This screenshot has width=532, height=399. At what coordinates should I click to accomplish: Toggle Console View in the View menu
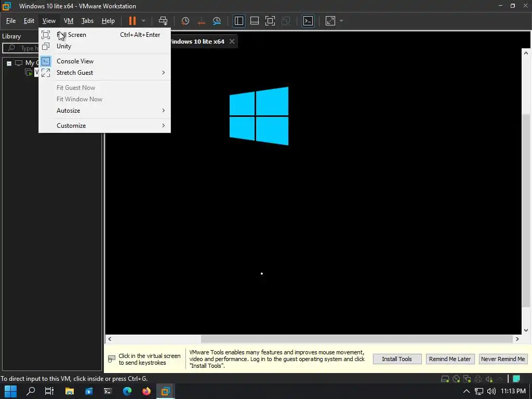[104, 61]
